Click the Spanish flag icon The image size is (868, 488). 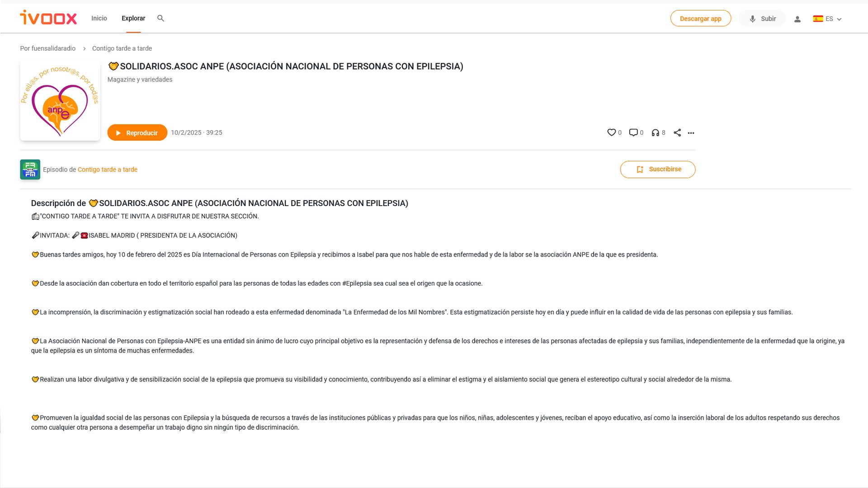click(818, 19)
